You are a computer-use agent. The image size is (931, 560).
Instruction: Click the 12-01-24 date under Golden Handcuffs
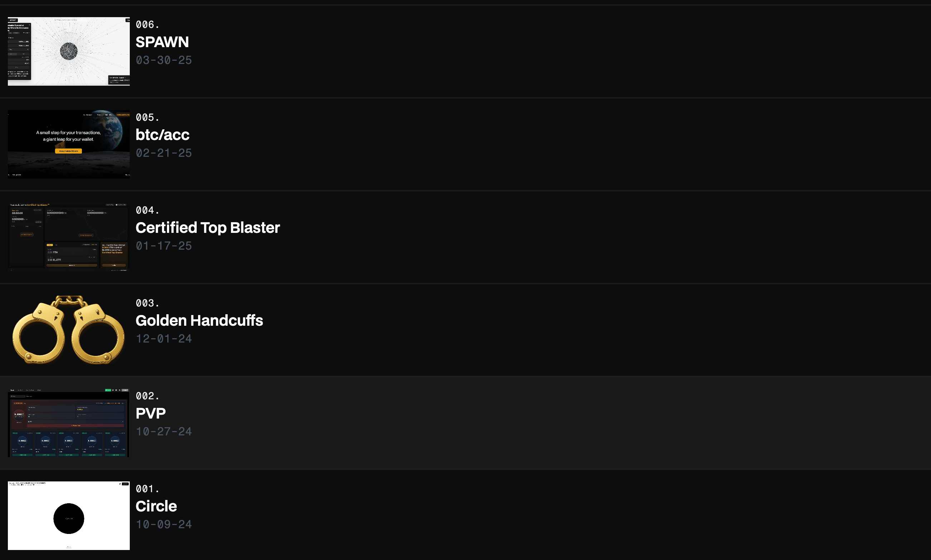(x=163, y=339)
